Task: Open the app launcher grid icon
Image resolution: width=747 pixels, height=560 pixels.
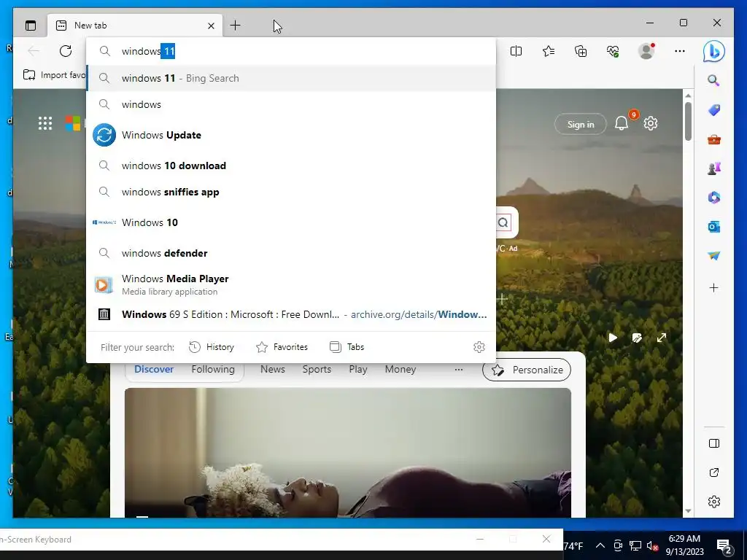Action: pyautogui.click(x=45, y=123)
